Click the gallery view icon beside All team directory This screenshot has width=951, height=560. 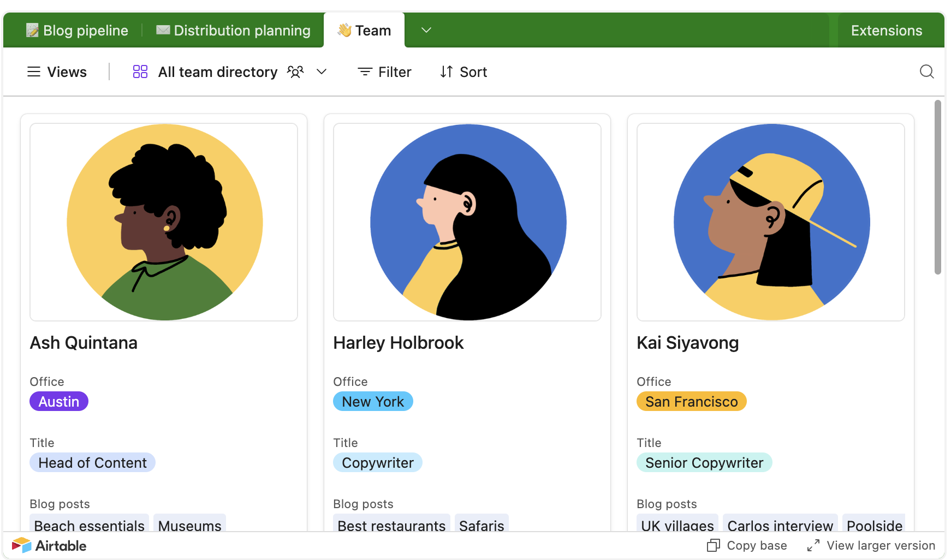coord(140,72)
